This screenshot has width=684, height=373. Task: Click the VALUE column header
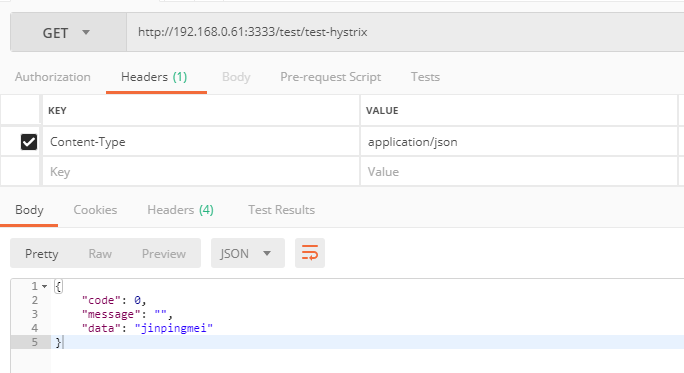tap(382, 111)
